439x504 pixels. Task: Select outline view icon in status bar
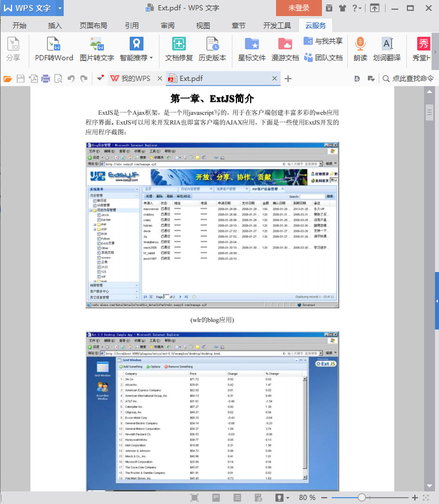point(237,498)
